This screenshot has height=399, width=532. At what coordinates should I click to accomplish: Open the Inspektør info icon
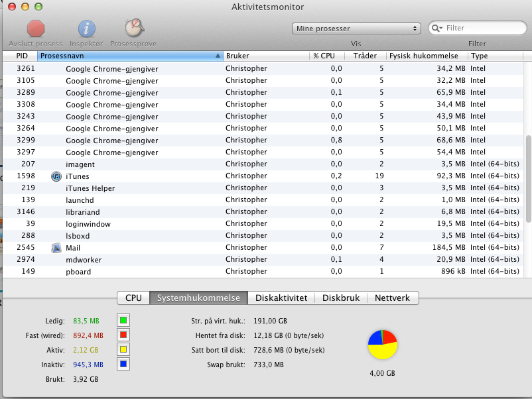coord(86,28)
